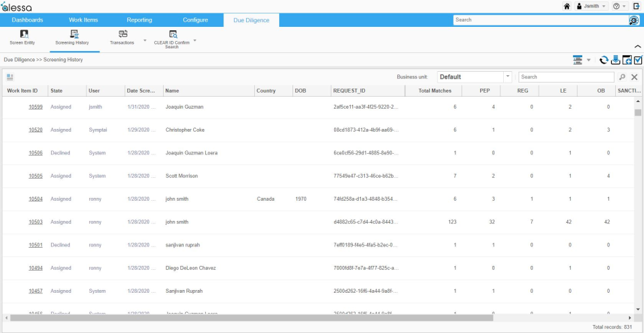
Task: Sort by the Total Matches column header
Action: [x=435, y=91]
